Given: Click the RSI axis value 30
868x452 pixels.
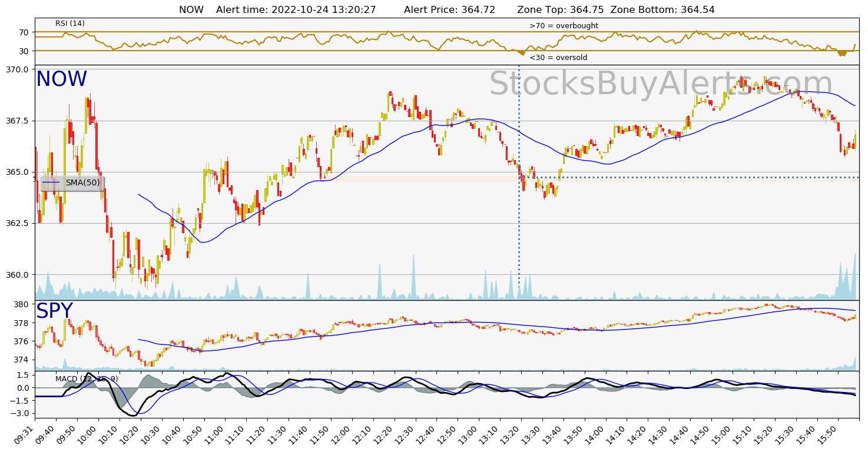Looking at the screenshot, I should [24, 51].
